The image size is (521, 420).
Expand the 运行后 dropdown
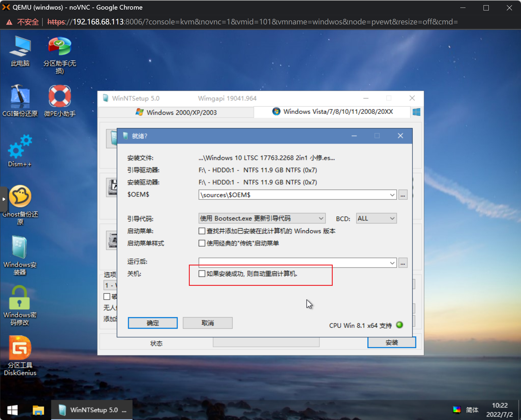[x=392, y=263]
